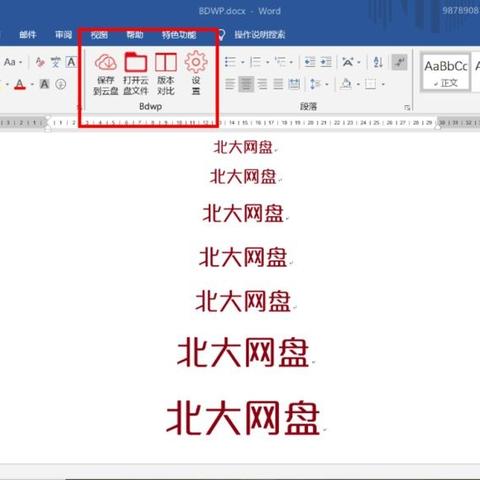
Task: Switch to the 特色功能 ribbon tab
Action: 179,35
